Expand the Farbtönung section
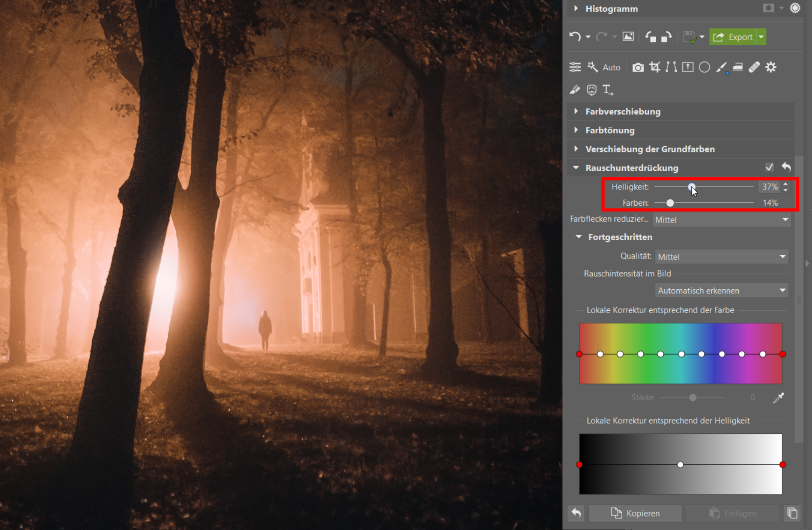Viewport: 812px width, 530px height. [x=610, y=130]
